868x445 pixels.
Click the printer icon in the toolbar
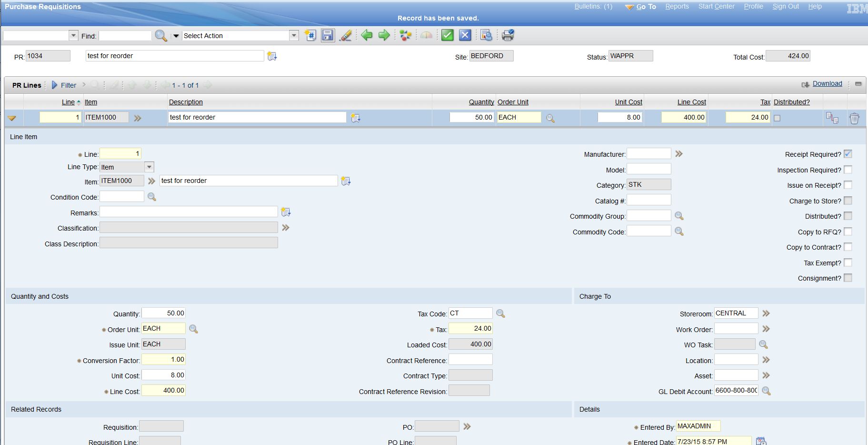[x=508, y=35]
